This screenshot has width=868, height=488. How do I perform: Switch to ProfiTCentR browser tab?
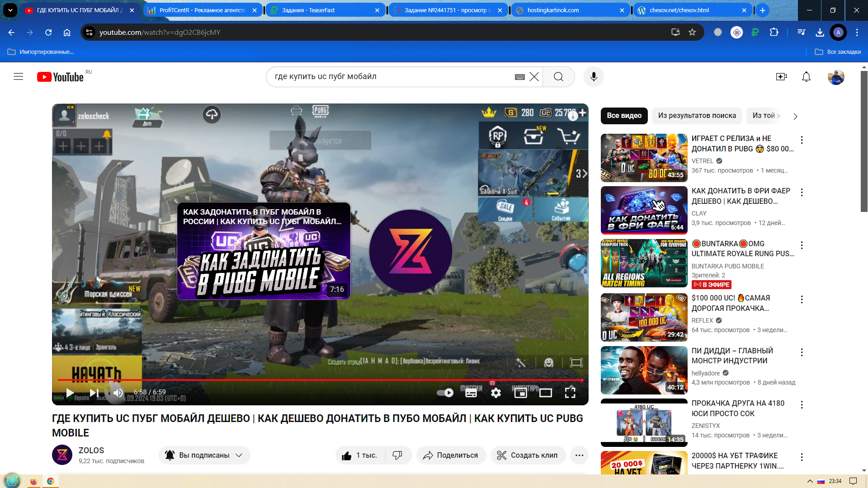pos(203,10)
